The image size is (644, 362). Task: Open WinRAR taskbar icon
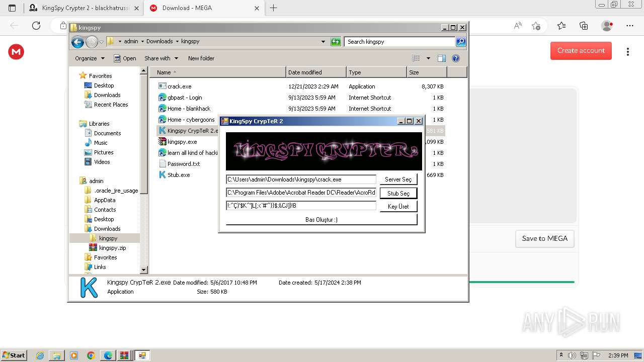(x=124, y=355)
